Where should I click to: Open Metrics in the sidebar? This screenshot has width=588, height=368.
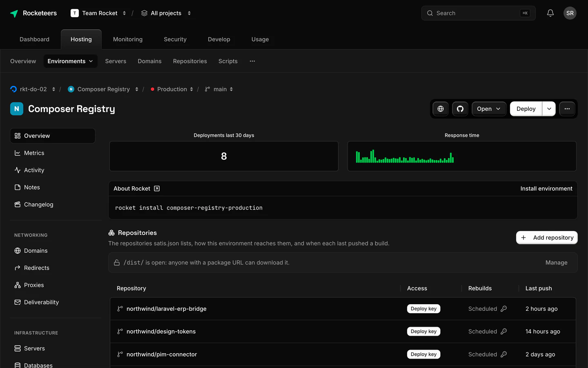point(53,153)
